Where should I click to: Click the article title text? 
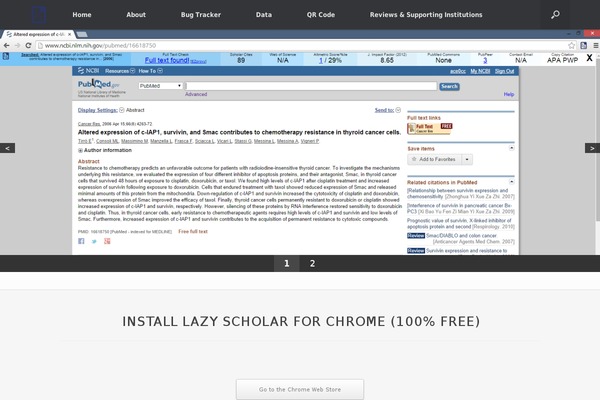239,132
